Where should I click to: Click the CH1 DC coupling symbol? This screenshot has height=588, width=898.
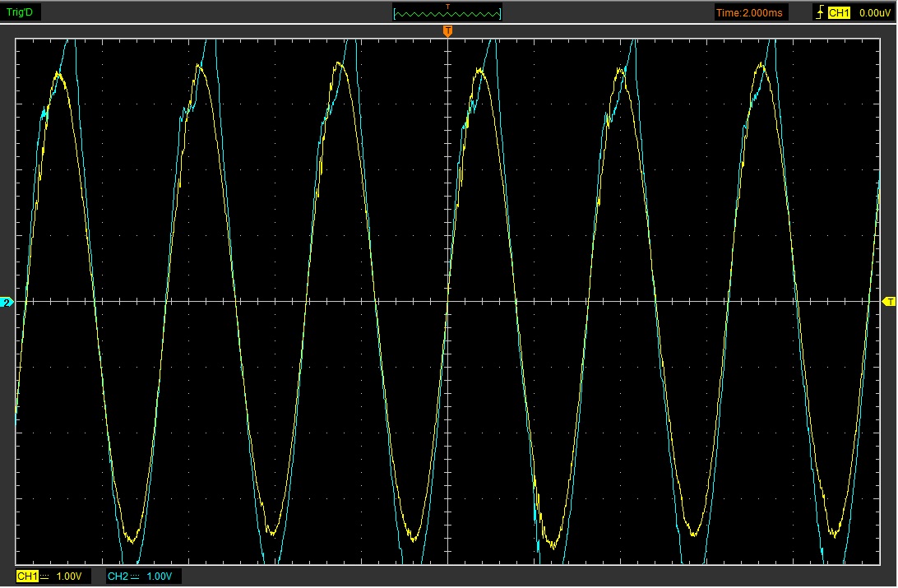[x=44, y=576]
